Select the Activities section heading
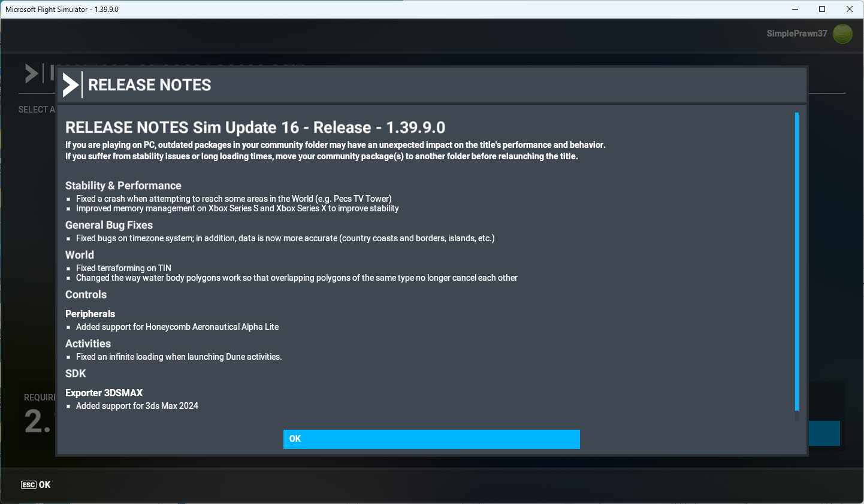This screenshot has width=864, height=504. point(88,344)
